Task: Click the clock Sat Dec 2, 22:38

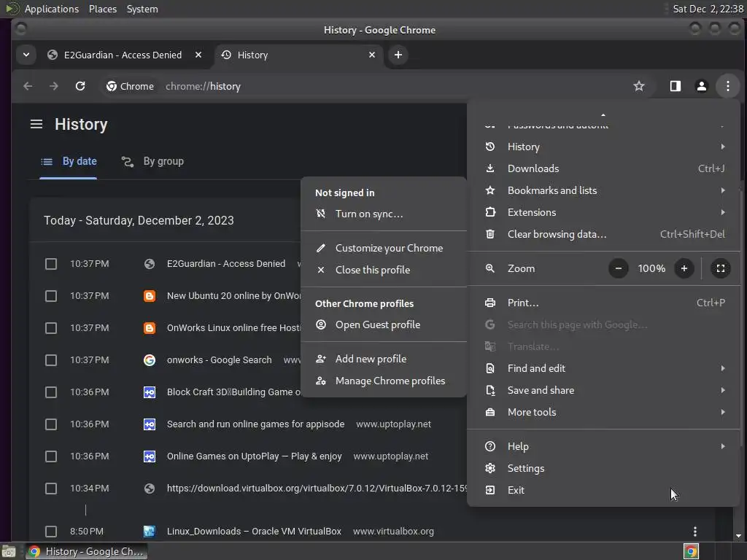Action: 708,9
